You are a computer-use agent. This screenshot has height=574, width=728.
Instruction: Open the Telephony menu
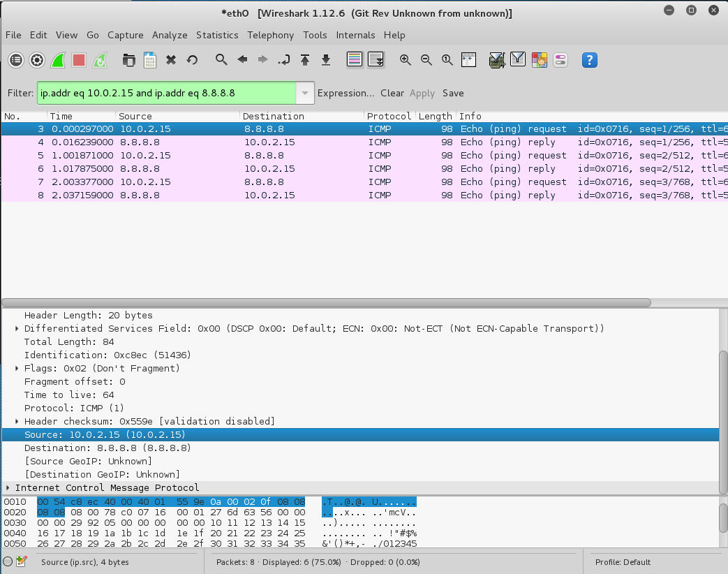270,35
